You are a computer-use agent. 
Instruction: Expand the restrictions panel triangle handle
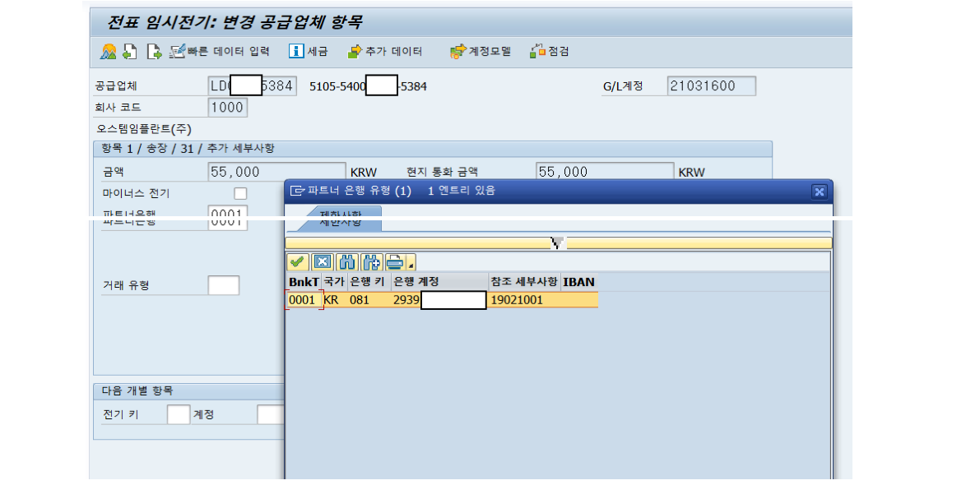point(558,243)
